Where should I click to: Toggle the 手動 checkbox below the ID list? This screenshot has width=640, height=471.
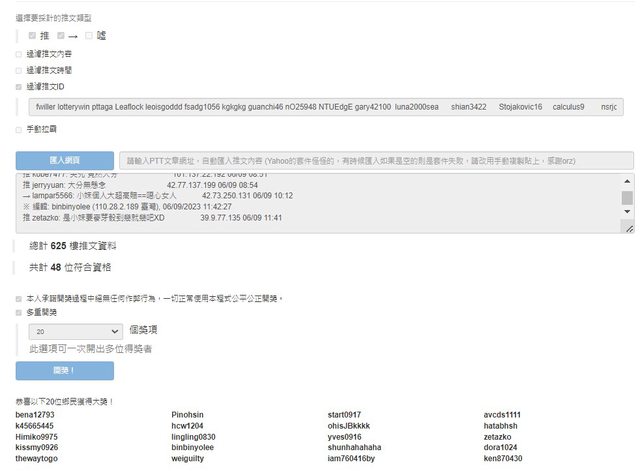tap(18, 129)
